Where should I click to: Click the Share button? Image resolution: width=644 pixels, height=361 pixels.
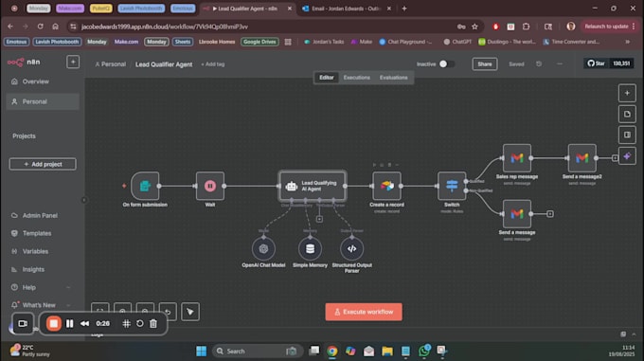coord(485,64)
